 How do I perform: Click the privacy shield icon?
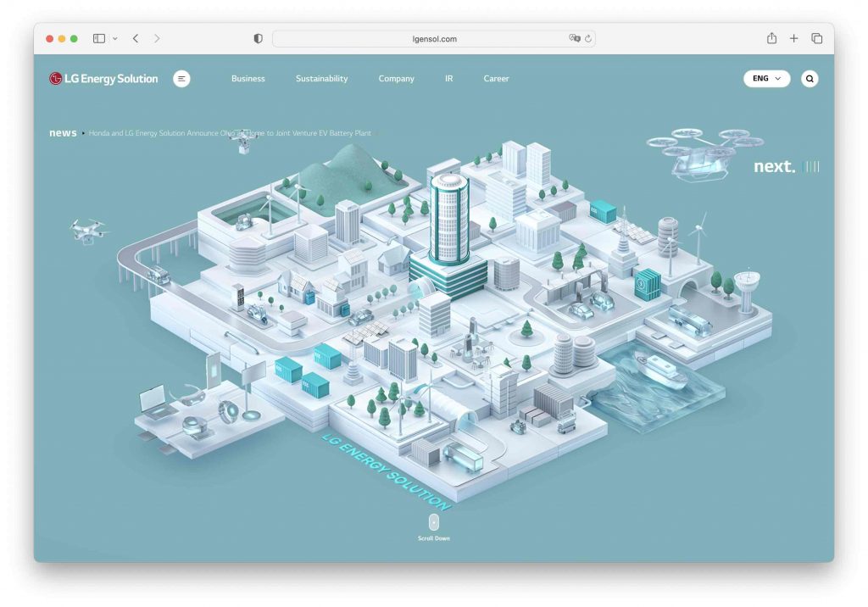(x=258, y=38)
